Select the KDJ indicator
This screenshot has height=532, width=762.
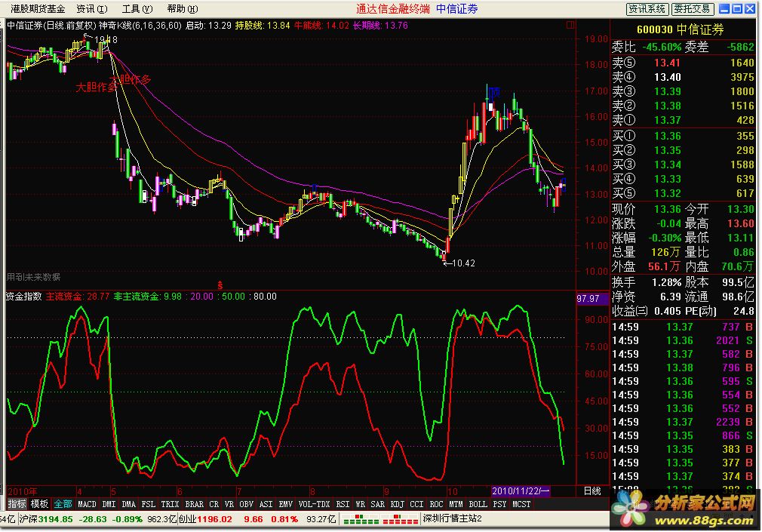tap(397, 504)
